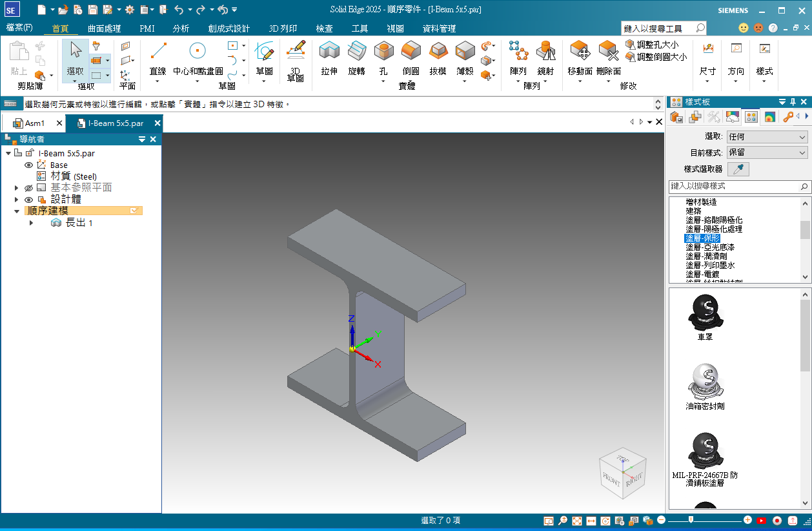The width and height of the screenshot is (812, 531).
Task: Switch to the PMI ribbon tab
Action: tap(147, 28)
